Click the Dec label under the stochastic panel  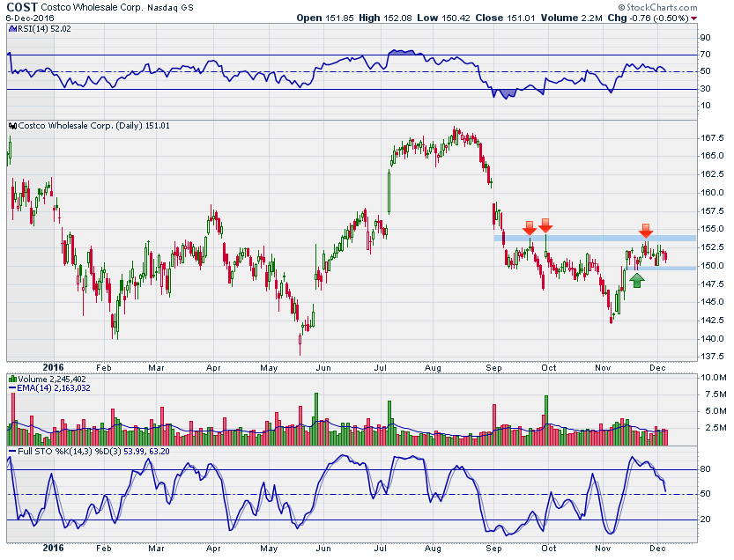(657, 549)
